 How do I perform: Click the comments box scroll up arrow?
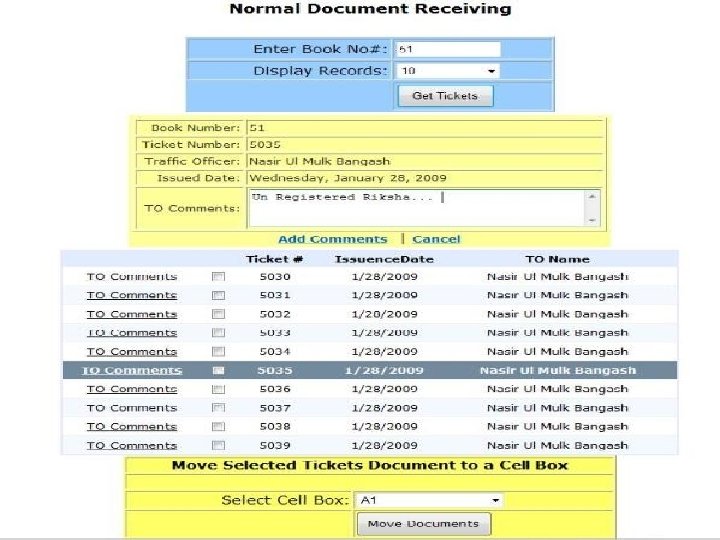(x=592, y=197)
